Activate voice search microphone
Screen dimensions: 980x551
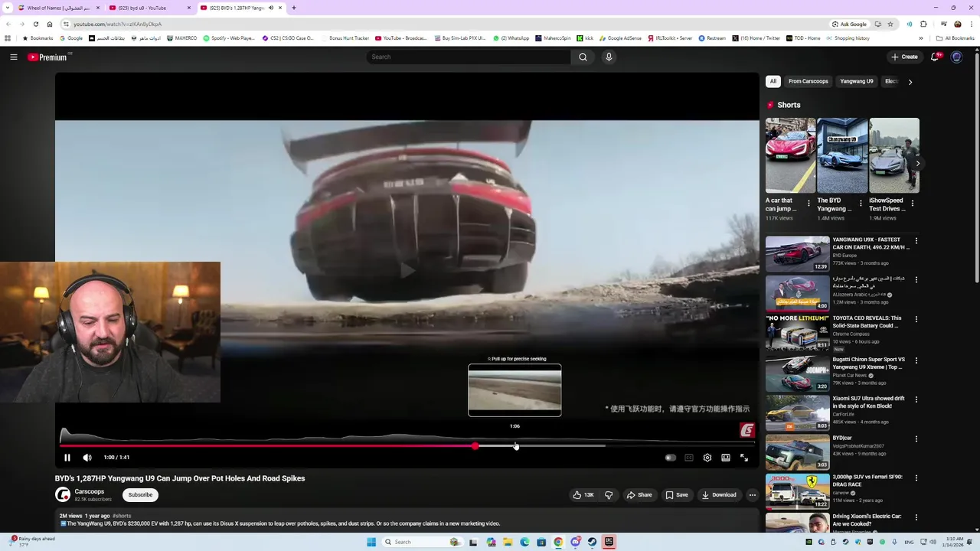[x=609, y=57]
